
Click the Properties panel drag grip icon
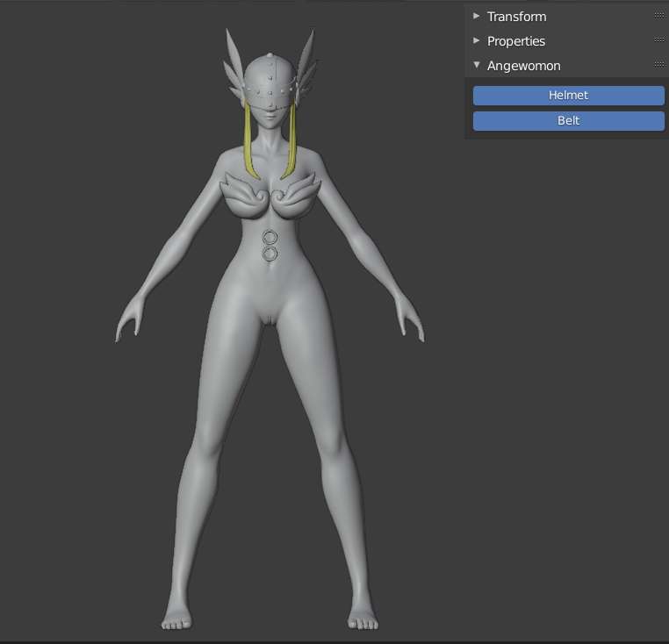(659, 40)
